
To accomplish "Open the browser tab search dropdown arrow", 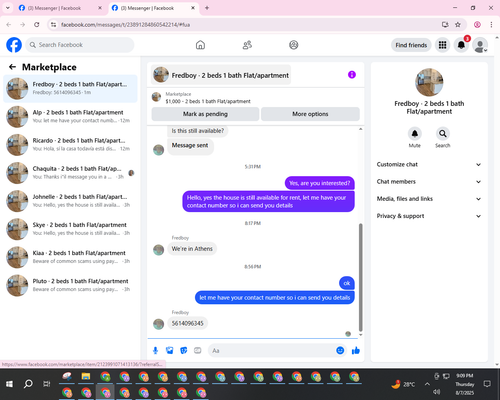I will coord(8,8).
